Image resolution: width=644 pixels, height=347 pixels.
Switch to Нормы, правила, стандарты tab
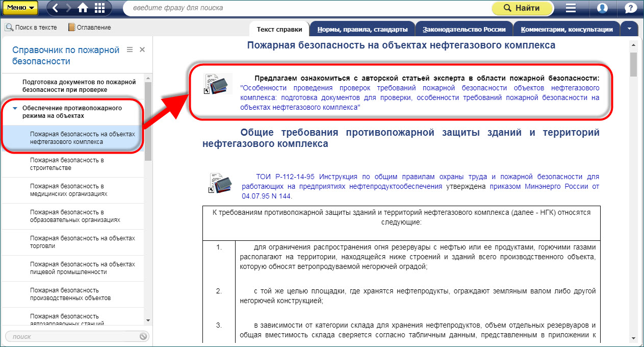[362, 29]
